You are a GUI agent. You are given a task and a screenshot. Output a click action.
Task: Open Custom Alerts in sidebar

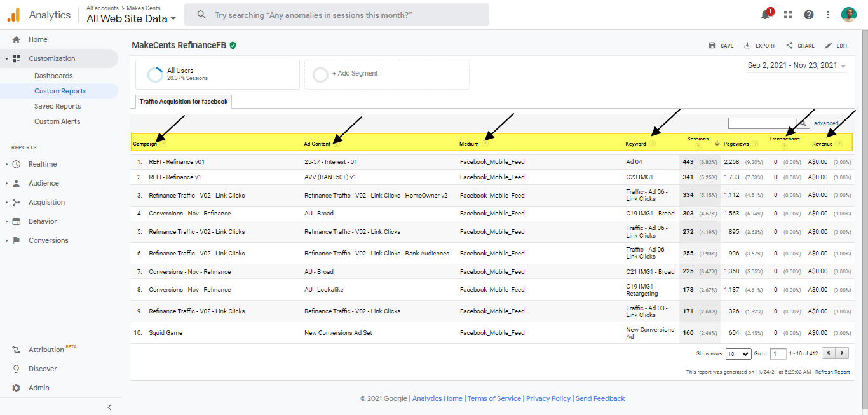click(x=57, y=121)
